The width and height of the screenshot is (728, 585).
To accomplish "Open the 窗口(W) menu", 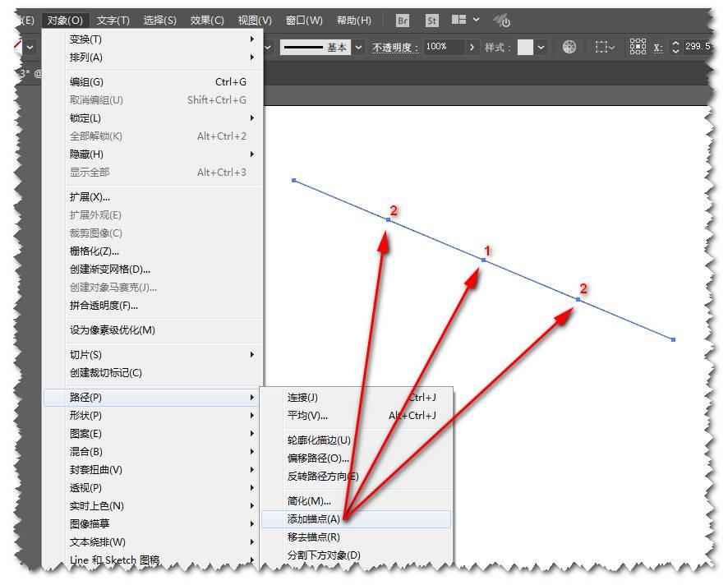I will tap(304, 21).
